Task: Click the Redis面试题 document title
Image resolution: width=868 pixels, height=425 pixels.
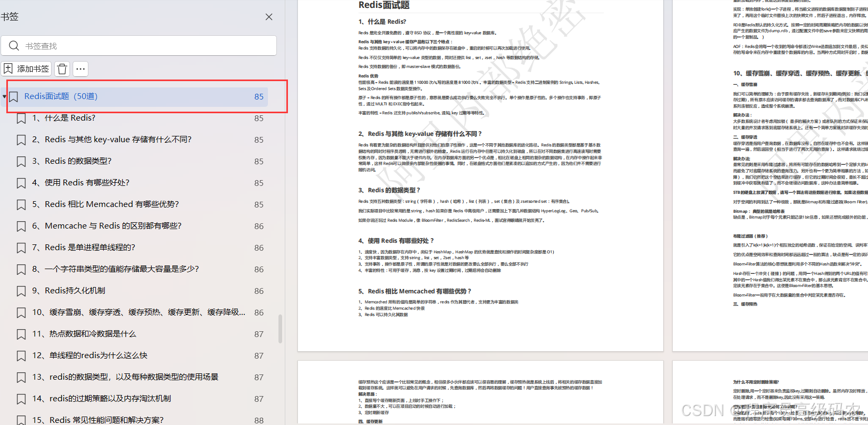Action: click(384, 5)
